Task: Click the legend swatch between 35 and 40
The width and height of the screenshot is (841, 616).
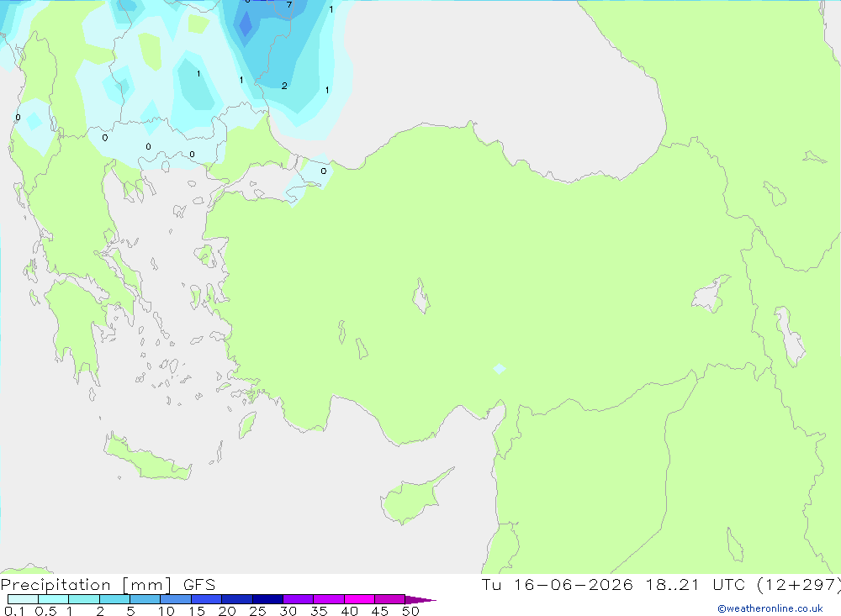Action: [329, 599]
